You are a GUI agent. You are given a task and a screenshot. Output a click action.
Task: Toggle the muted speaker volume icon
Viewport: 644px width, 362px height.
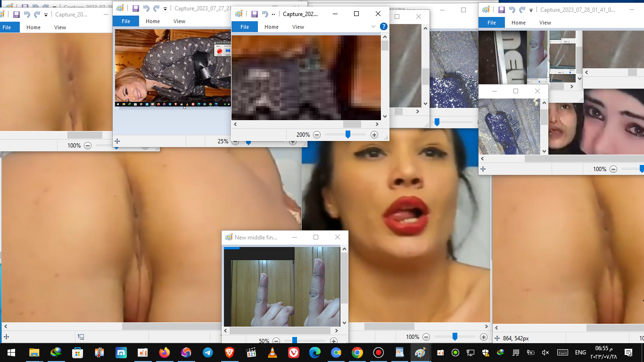(545, 352)
